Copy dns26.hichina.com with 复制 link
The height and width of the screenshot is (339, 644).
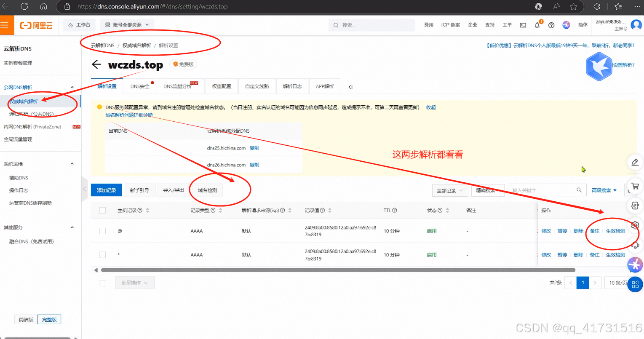(254, 165)
